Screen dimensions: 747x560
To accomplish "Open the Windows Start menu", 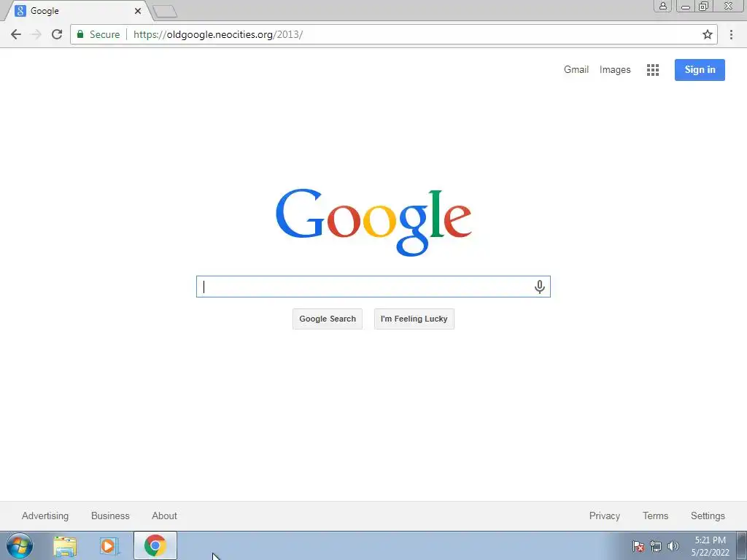I will (20, 545).
